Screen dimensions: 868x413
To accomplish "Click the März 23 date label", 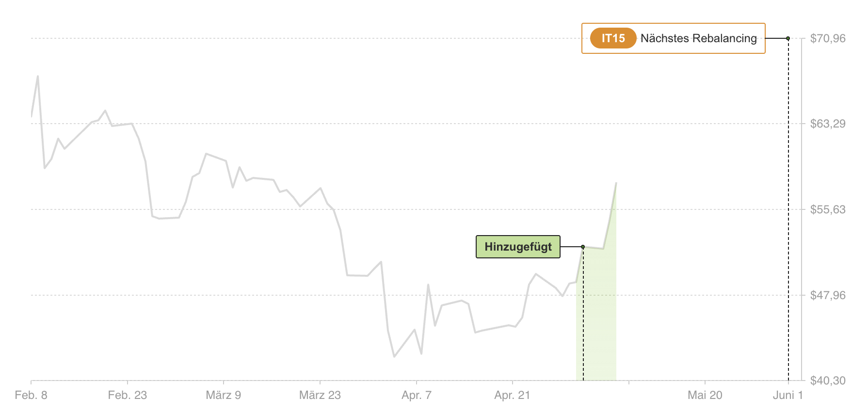I will [320, 395].
